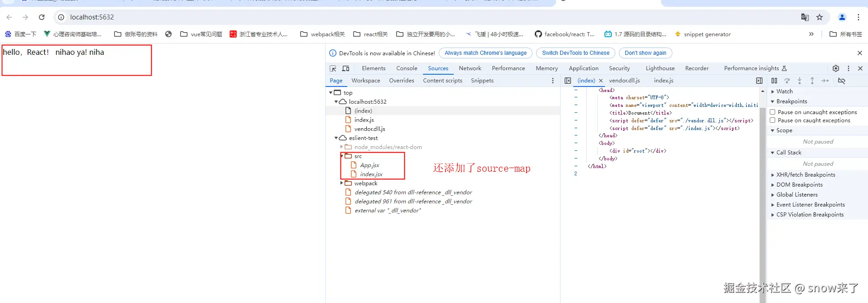The image size is (868, 303).
Task: Select the Workspace navigator tab
Action: 366,81
